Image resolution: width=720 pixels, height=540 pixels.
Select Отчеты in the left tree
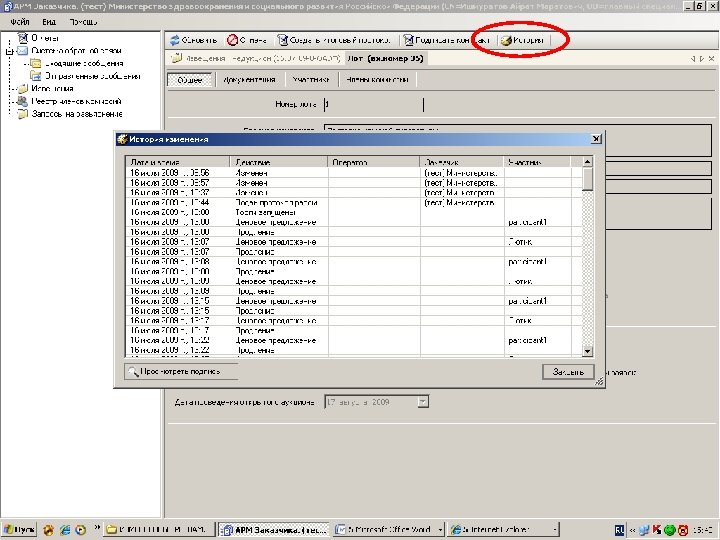[38, 38]
